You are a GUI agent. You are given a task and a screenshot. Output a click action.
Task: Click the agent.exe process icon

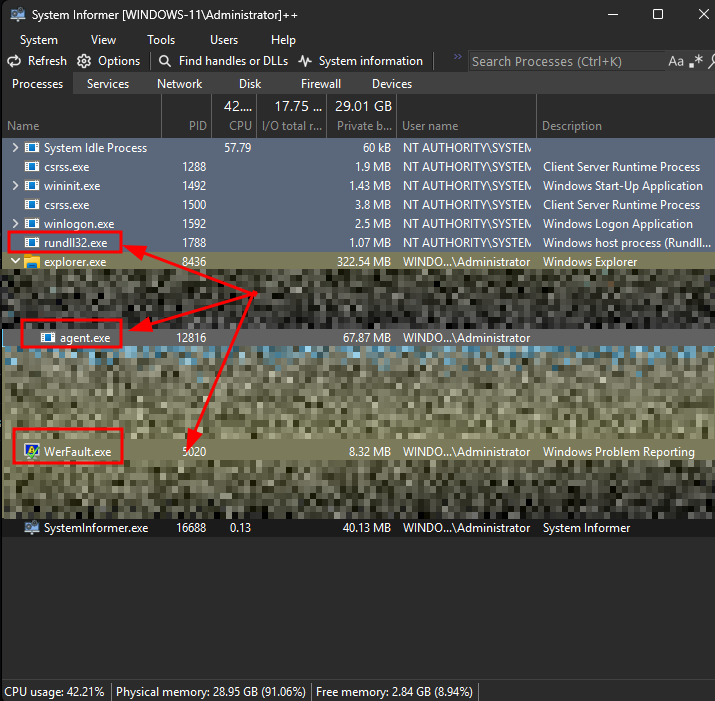pyautogui.click(x=48, y=338)
